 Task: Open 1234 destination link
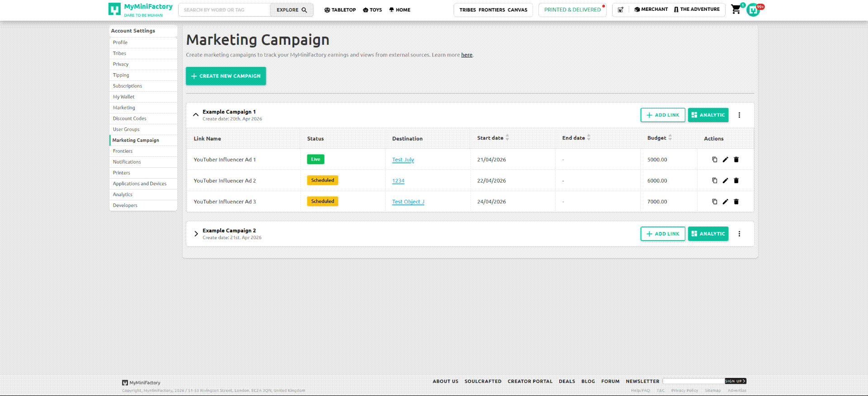[398, 181]
